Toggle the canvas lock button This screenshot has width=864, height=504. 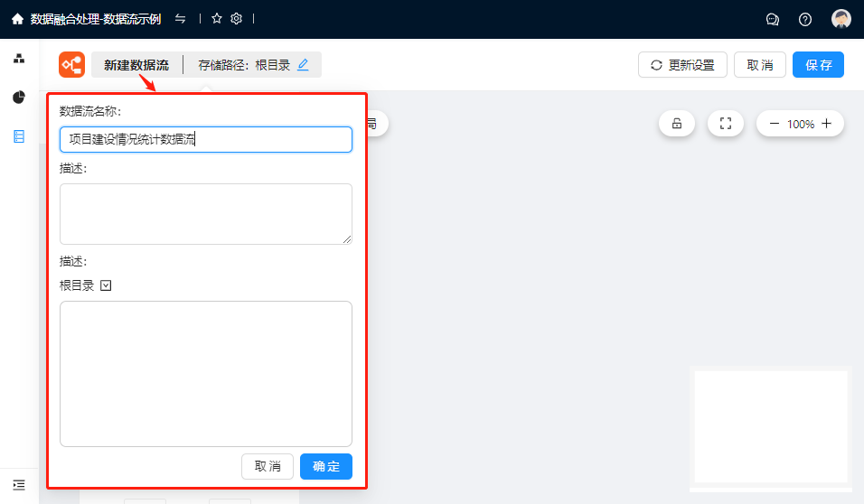[677, 124]
